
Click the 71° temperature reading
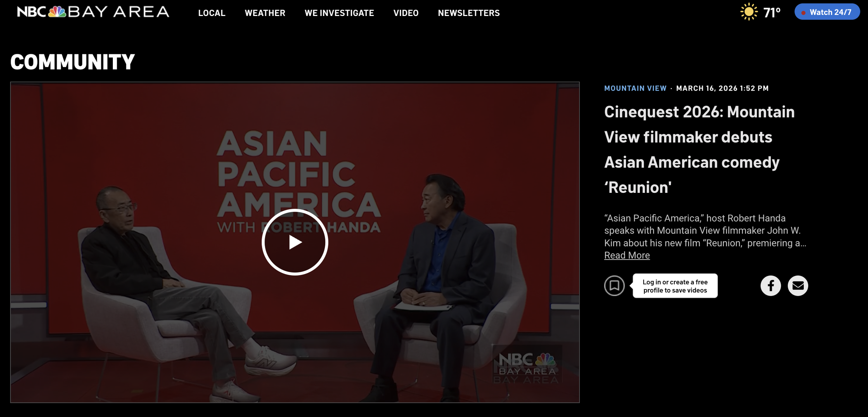(772, 13)
